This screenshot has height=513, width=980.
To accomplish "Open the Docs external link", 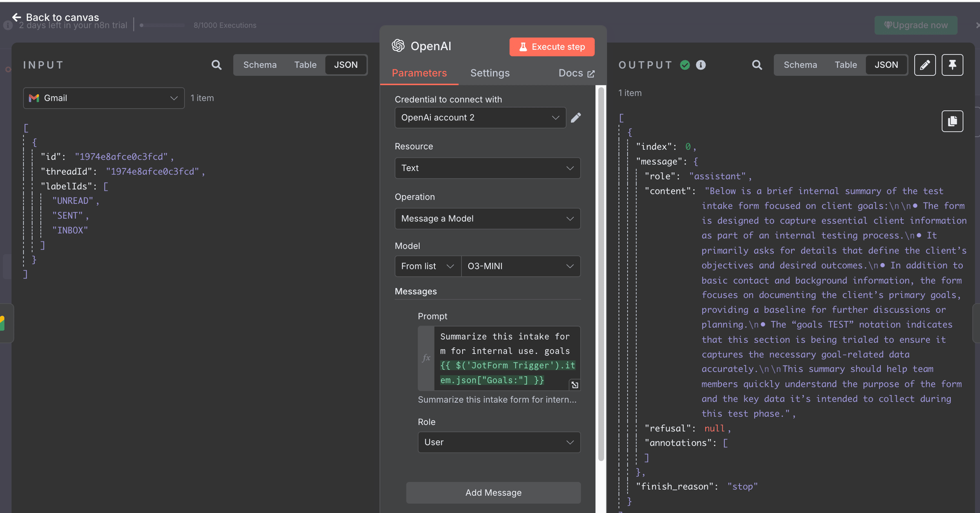I will 576,73.
